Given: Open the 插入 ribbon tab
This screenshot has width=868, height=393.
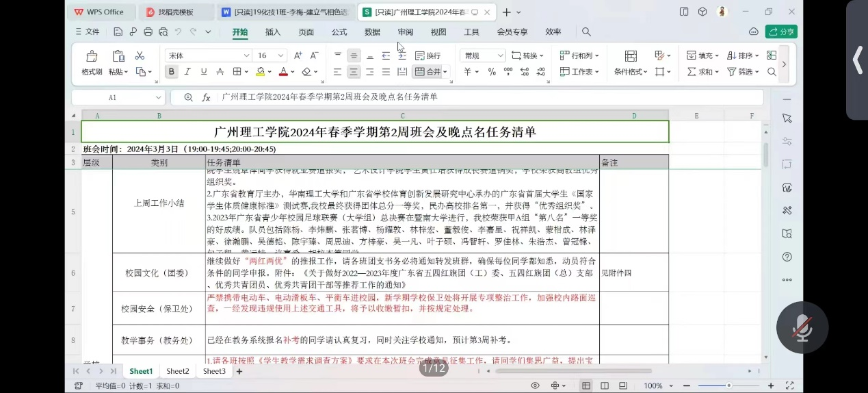Looking at the screenshot, I should point(273,31).
